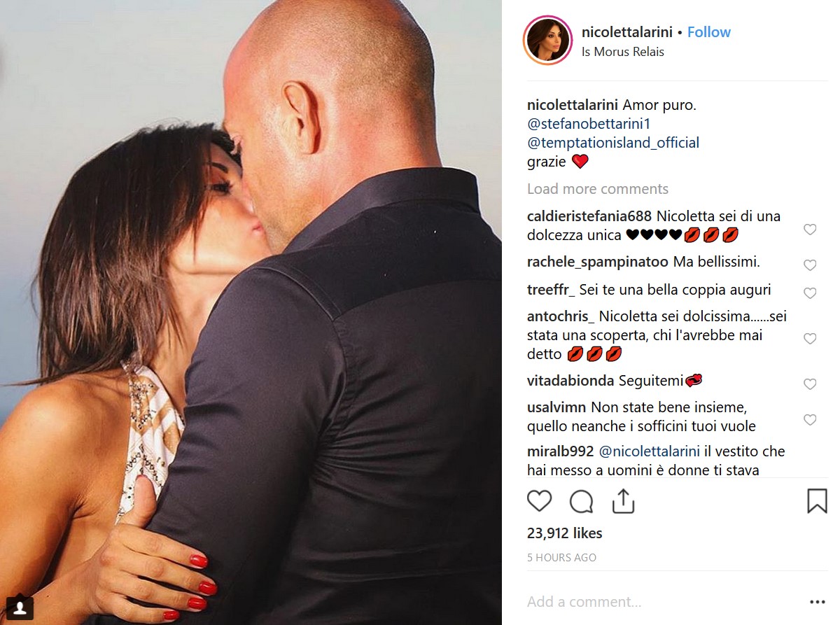Screen dimensions: 840x625
Task: Show tagged people icon on photo
Action: click(x=20, y=606)
